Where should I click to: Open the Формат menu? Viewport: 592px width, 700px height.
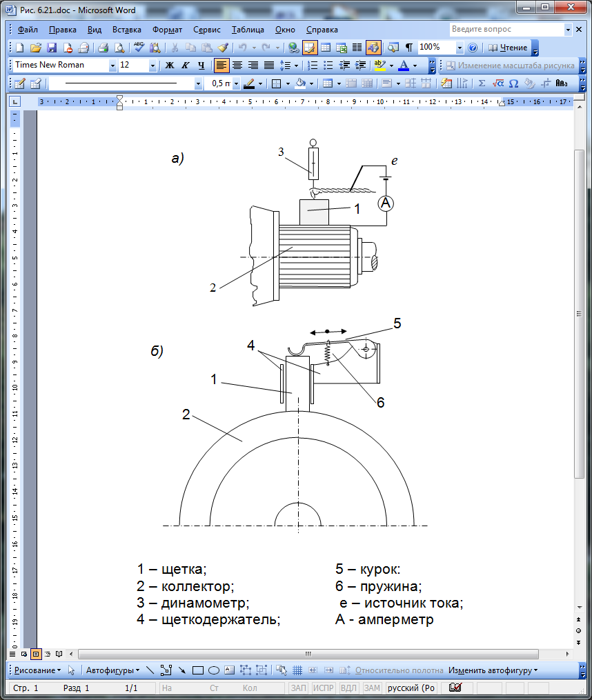click(167, 30)
